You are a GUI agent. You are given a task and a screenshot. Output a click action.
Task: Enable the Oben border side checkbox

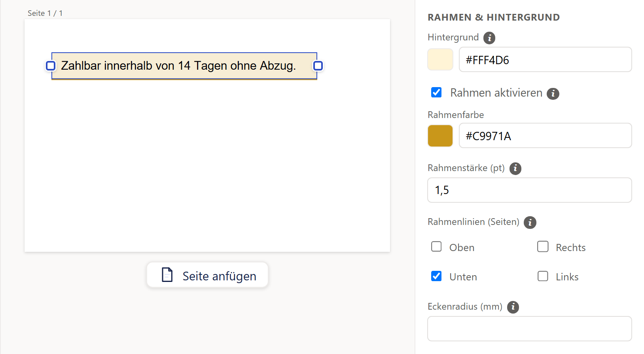(436, 246)
